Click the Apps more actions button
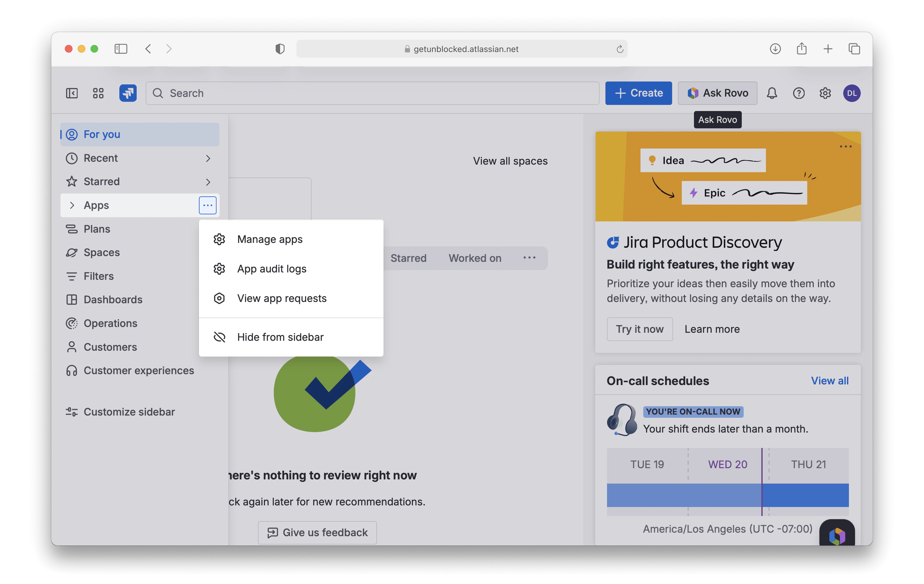Viewport: 924px width, 584px height. tap(208, 205)
